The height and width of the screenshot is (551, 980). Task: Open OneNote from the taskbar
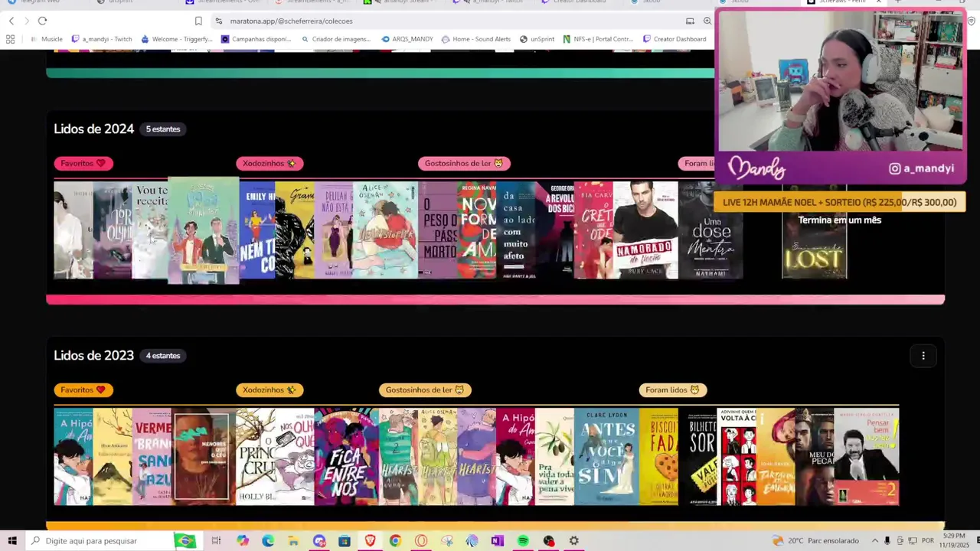tap(497, 540)
